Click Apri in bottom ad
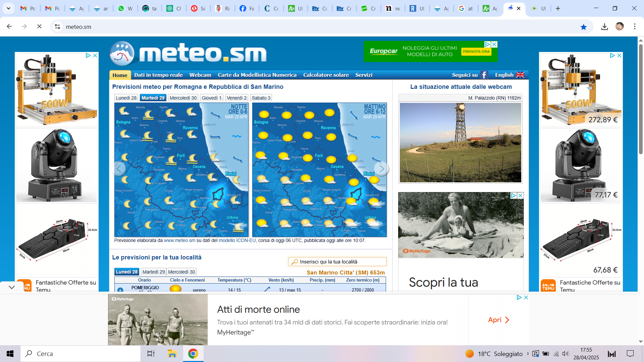 click(499, 320)
